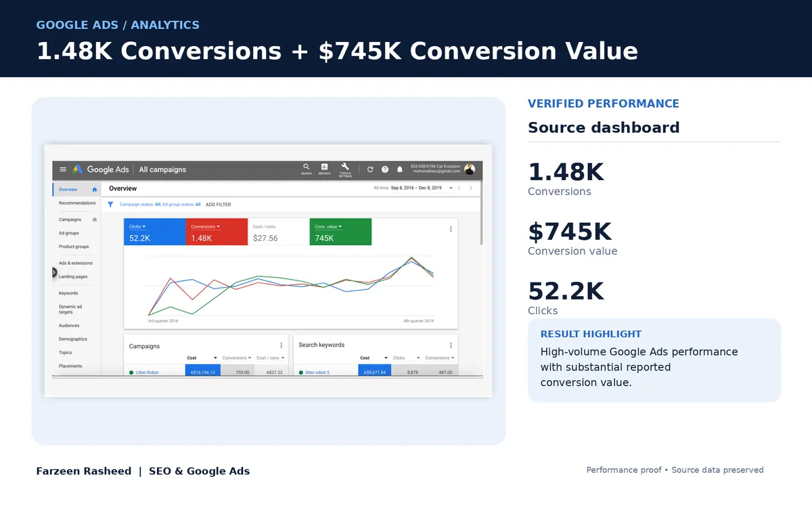Open the hamburger menu in Google Ads

coord(63,169)
